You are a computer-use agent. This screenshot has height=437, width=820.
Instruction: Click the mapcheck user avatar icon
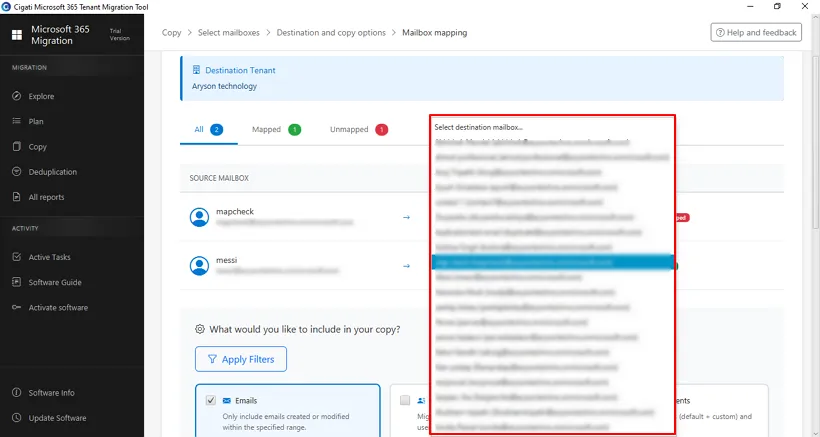point(199,217)
